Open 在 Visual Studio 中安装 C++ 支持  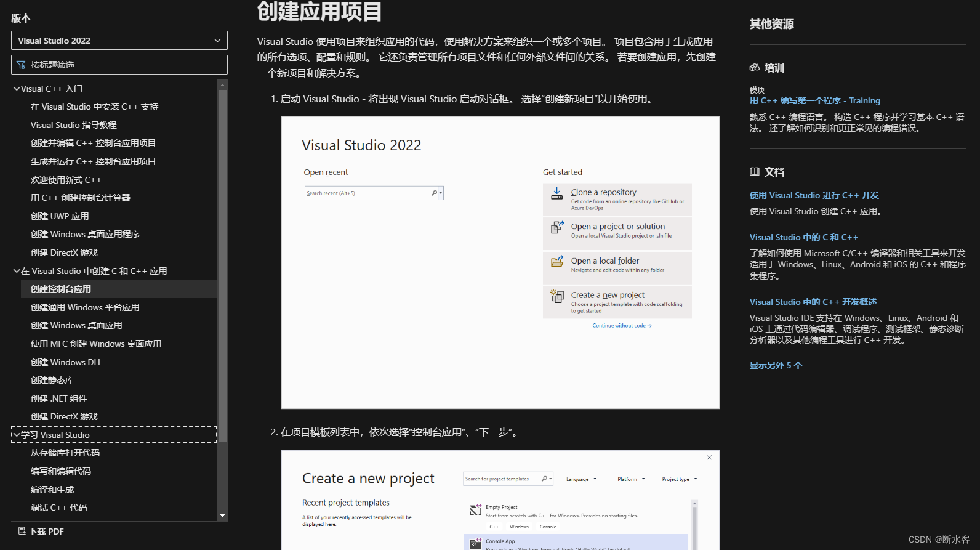click(94, 107)
